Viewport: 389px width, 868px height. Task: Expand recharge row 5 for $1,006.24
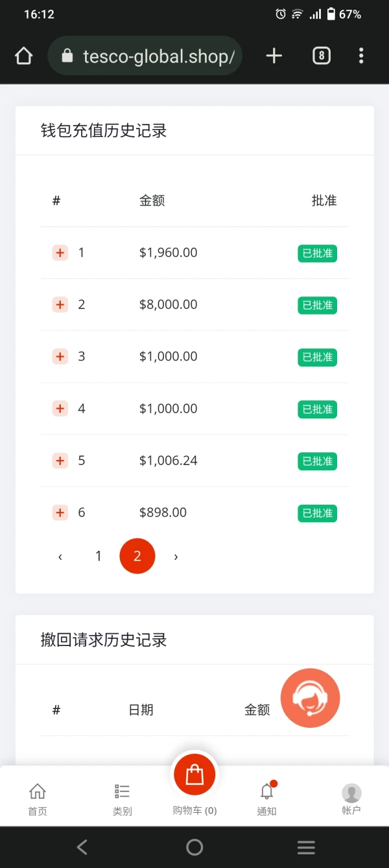[x=60, y=461]
